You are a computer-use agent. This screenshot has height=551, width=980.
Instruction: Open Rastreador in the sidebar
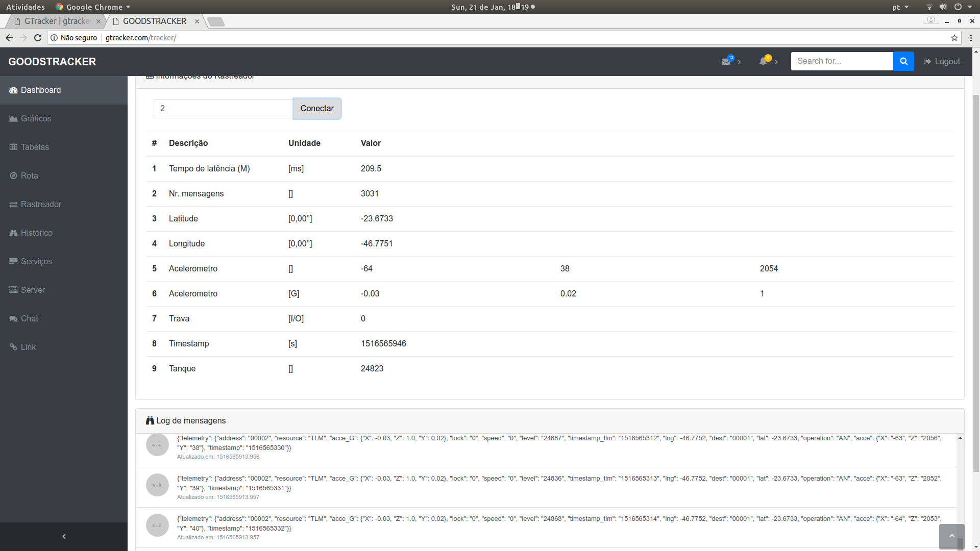click(x=64, y=205)
